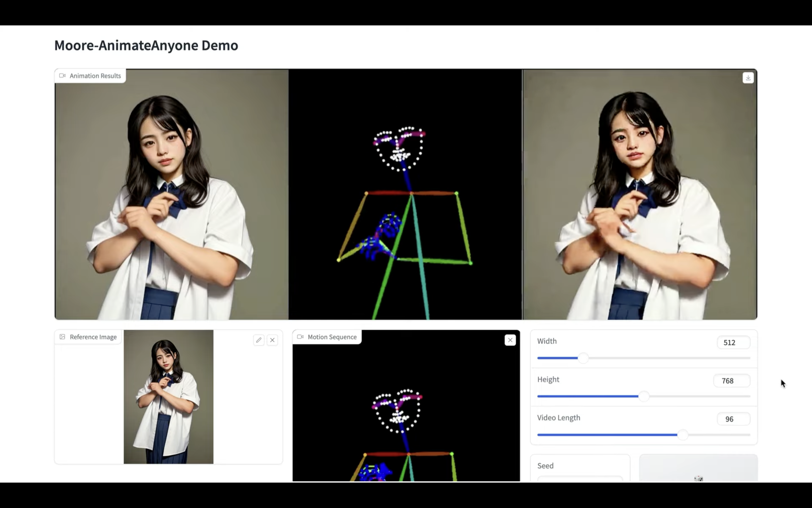This screenshot has width=812, height=508.
Task: Click the Width label
Action: [x=547, y=341]
